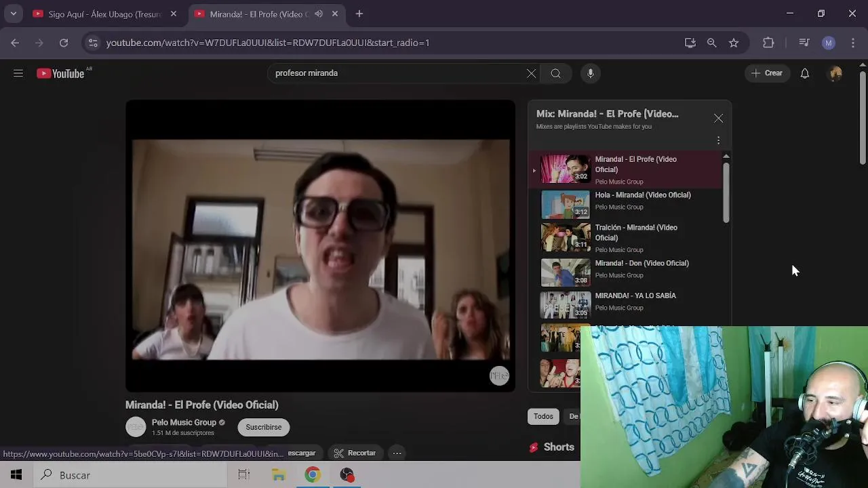Play 'Traición - Miranda!' thumbnail in mix
Image resolution: width=868 pixels, height=488 pixels.
pos(566,237)
